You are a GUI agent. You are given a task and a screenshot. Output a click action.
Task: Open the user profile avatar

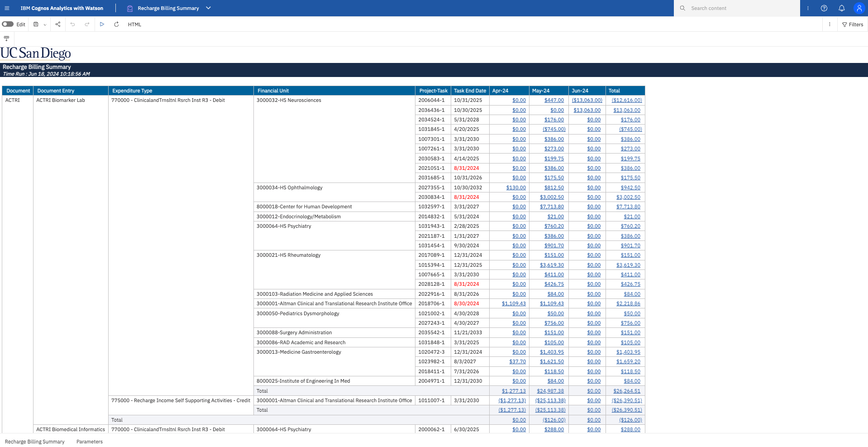[x=858, y=8]
